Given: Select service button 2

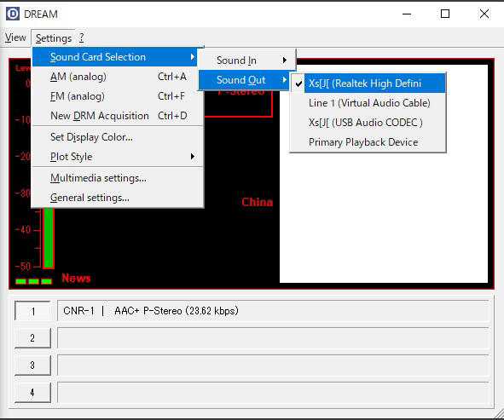Looking at the screenshot, I should point(32,338).
